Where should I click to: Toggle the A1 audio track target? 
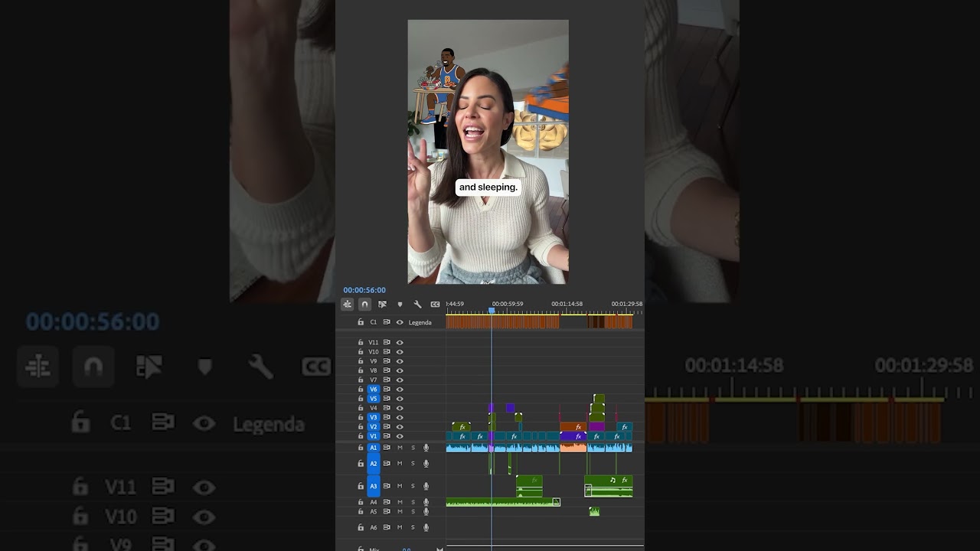point(374,448)
